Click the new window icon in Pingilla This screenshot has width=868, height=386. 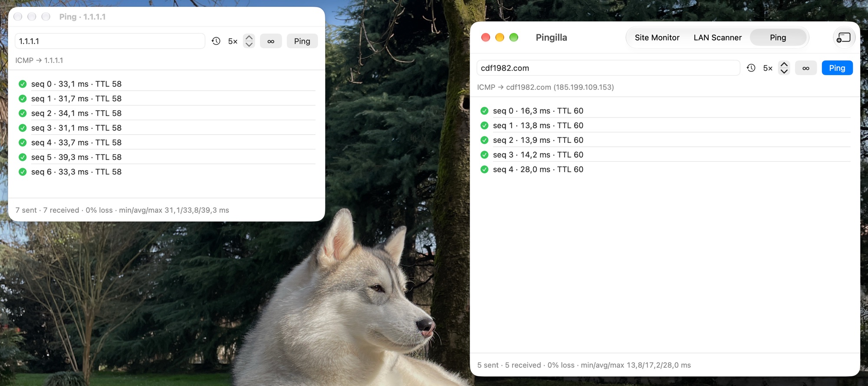tap(844, 37)
